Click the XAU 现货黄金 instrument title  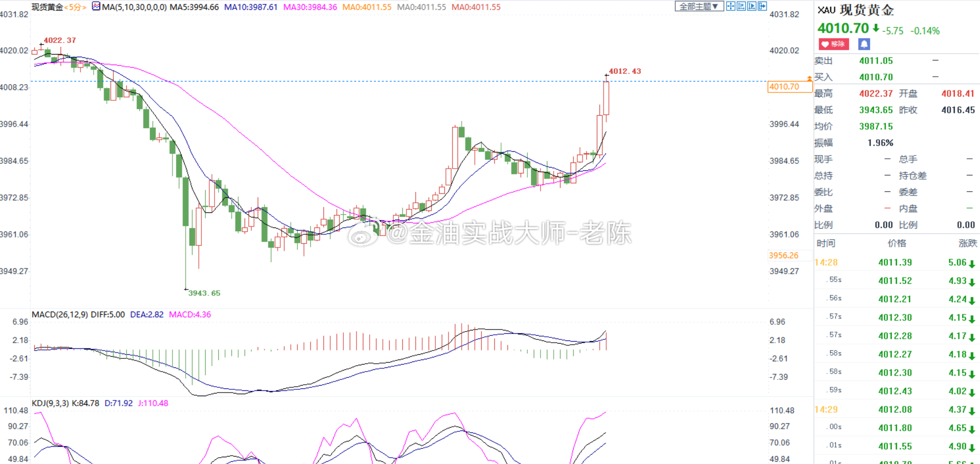point(855,10)
